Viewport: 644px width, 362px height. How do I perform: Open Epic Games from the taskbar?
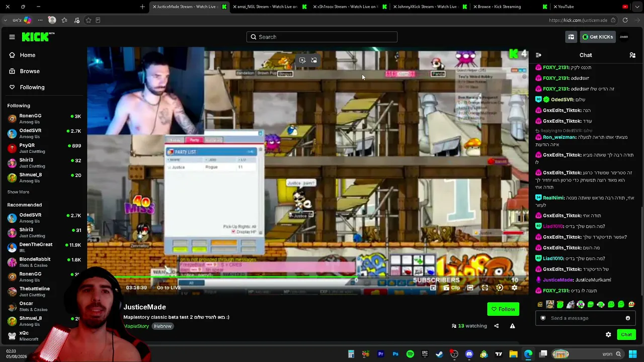tap(425, 354)
